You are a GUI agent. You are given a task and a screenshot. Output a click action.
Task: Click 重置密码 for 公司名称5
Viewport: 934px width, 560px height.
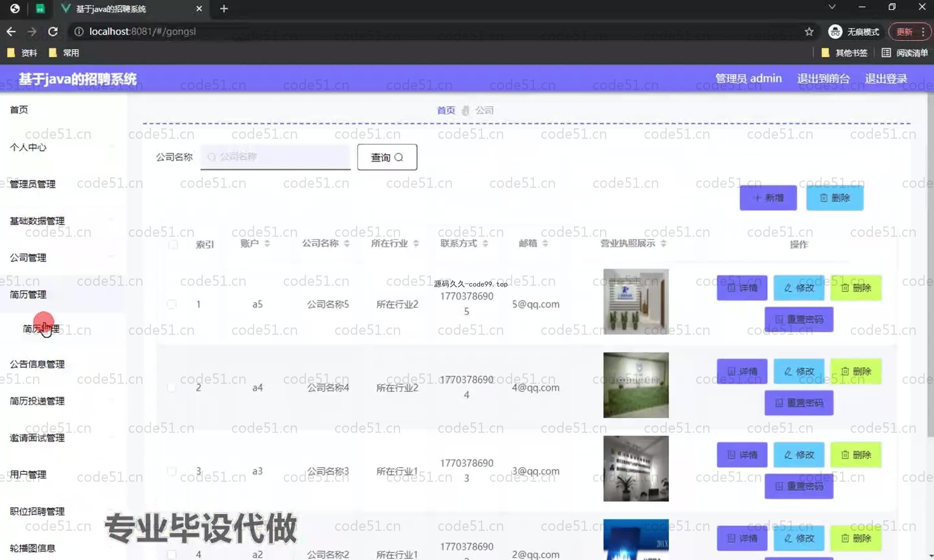click(x=799, y=319)
